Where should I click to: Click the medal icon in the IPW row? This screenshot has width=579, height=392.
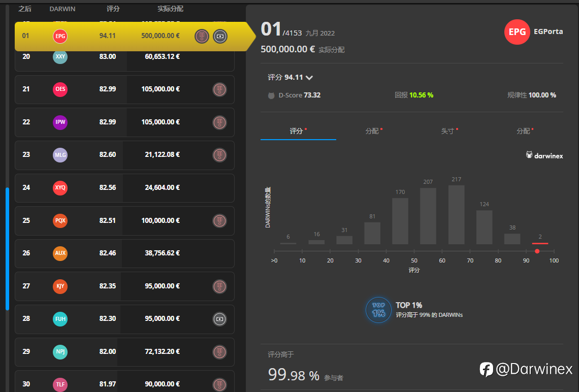(x=220, y=122)
